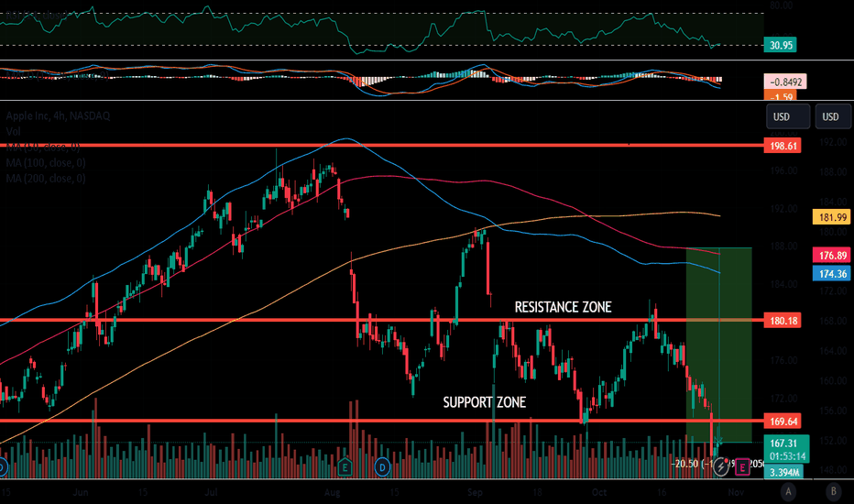Open the right USD currency selector
The image size is (854, 504).
coord(833,116)
